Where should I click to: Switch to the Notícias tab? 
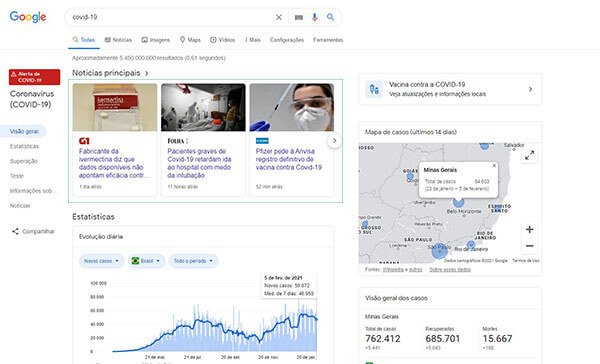point(118,40)
